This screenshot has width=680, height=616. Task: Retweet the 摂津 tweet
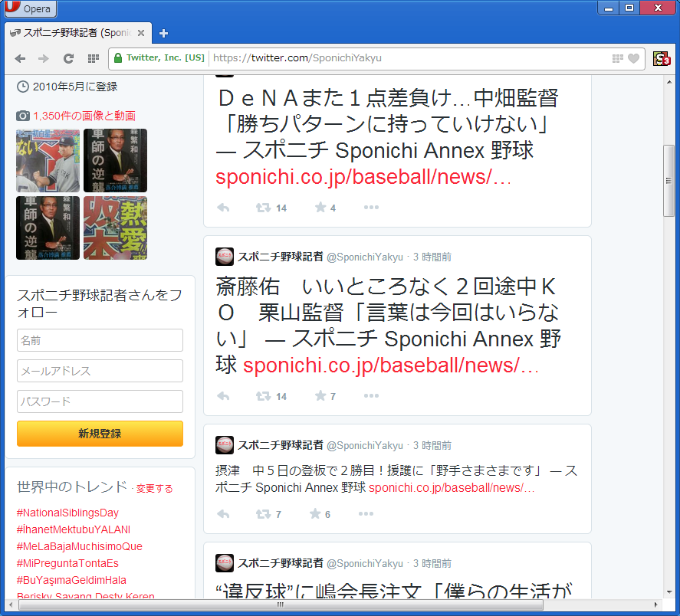click(x=263, y=514)
